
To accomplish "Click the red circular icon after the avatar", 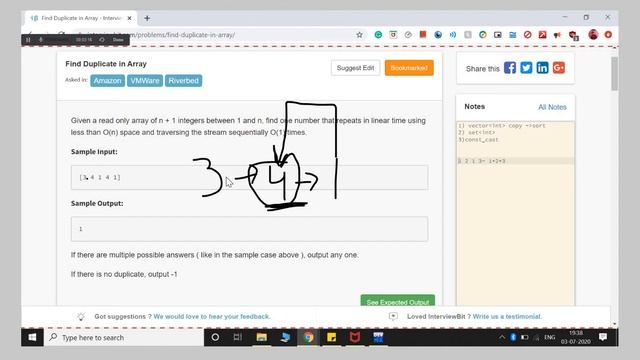I will click(x=608, y=35).
